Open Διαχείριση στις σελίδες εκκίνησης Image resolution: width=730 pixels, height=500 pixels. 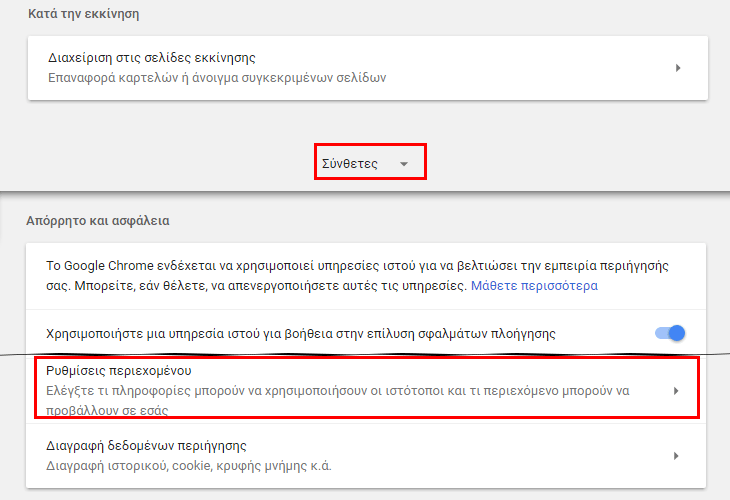(158, 57)
